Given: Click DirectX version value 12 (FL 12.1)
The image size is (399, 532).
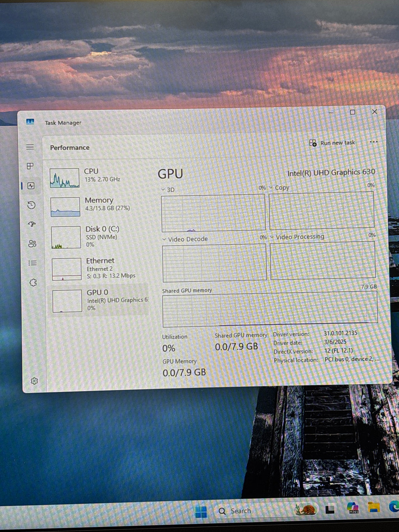Looking at the screenshot, I should pyautogui.click(x=339, y=350).
